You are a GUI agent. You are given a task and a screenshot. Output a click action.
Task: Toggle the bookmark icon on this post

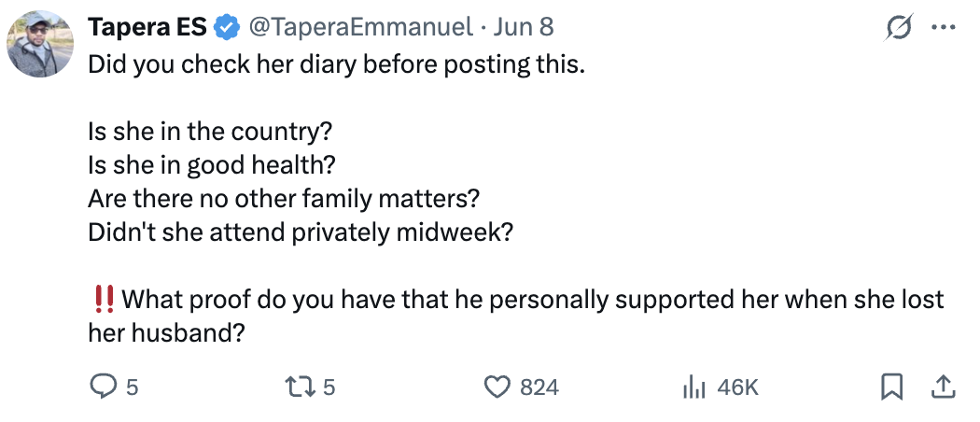pos(892,387)
